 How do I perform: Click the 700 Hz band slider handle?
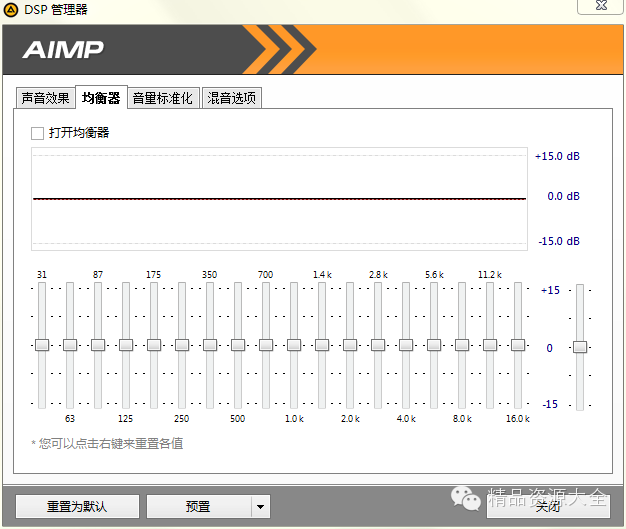tap(266, 345)
